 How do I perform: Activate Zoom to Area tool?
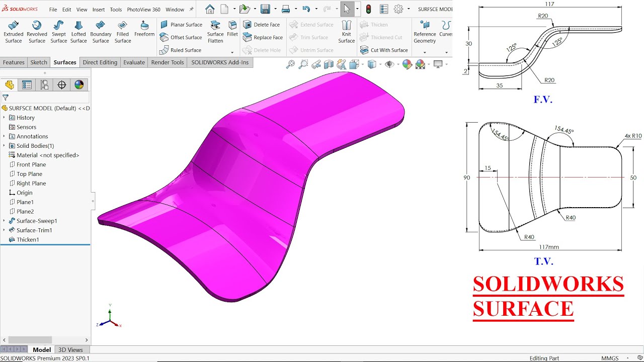coord(303,64)
